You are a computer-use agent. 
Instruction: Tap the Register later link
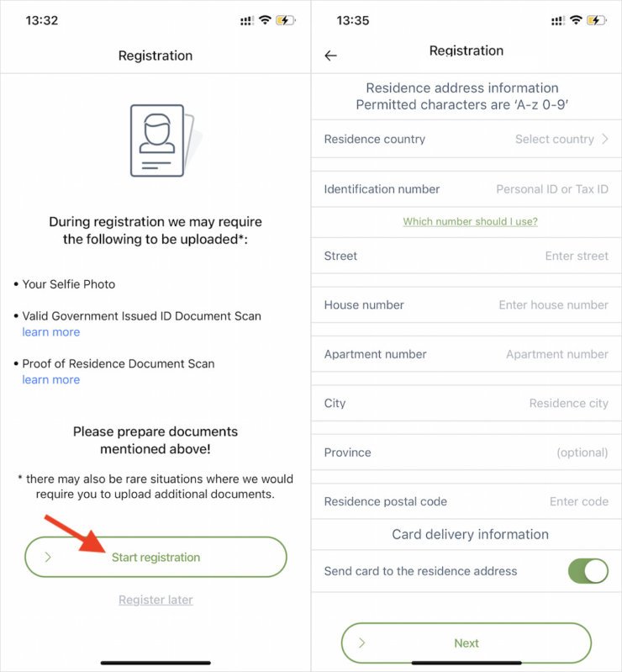coord(155,600)
